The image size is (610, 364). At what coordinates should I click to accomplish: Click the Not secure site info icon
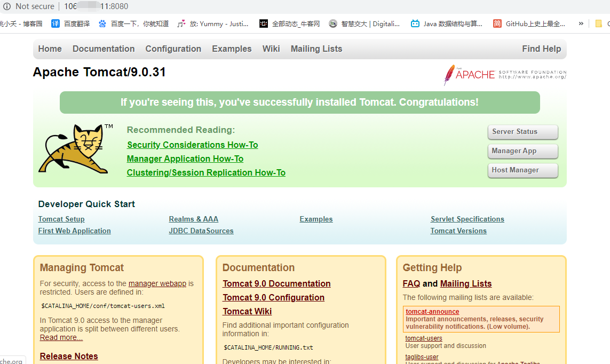tap(6, 6)
